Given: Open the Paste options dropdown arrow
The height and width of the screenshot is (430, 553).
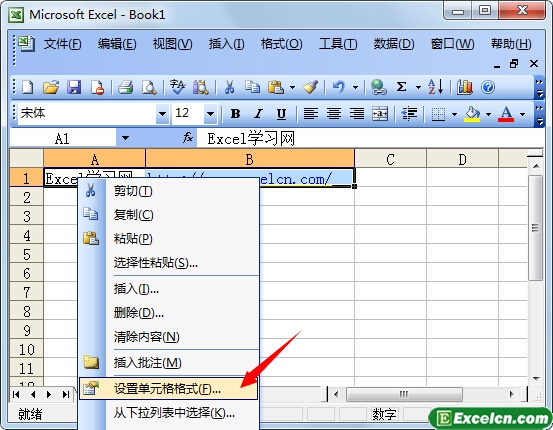Looking at the screenshot, I should pyautogui.click(x=292, y=87).
